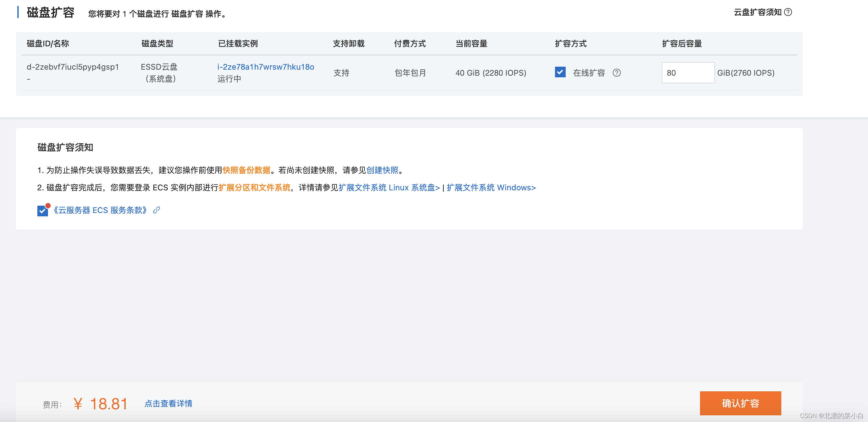Open the 创建快照 link
Viewport: 868px width, 422px height.
[382, 170]
